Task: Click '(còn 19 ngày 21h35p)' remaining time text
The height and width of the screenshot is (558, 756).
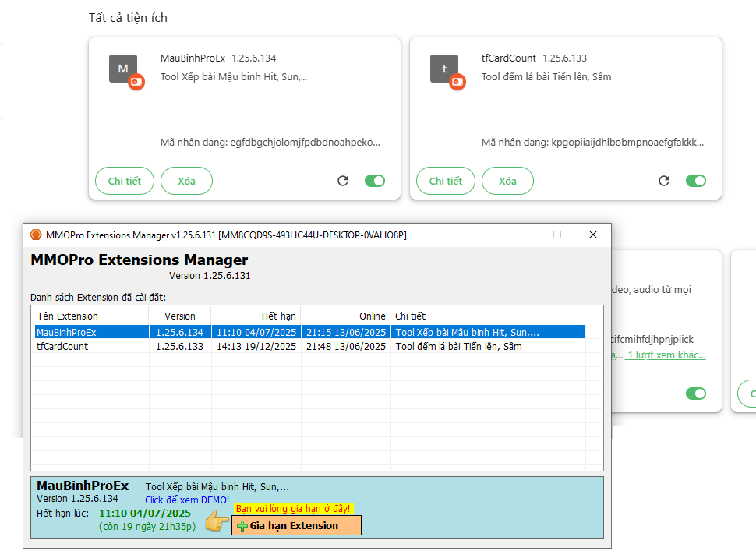Action: (x=147, y=527)
